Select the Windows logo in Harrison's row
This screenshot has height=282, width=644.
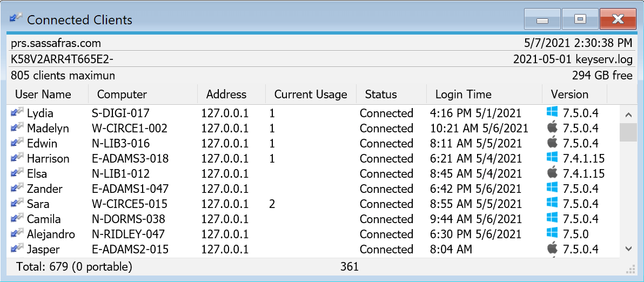pyautogui.click(x=552, y=158)
